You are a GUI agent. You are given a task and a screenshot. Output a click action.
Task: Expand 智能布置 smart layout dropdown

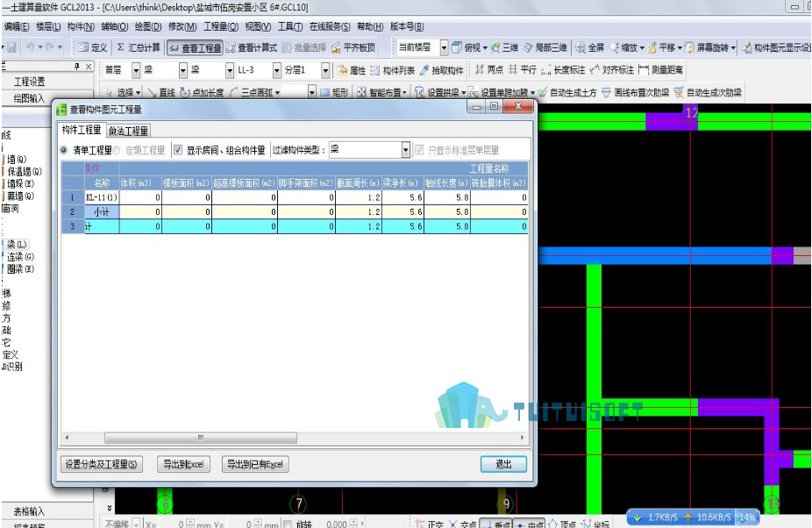click(x=404, y=93)
